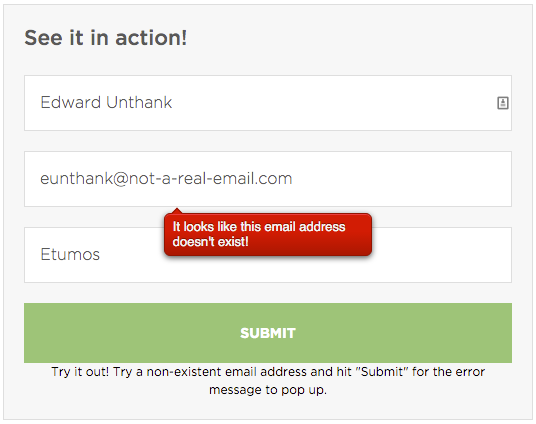
Task: Dismiss the red email error tooltip
Action: [268, 235]
